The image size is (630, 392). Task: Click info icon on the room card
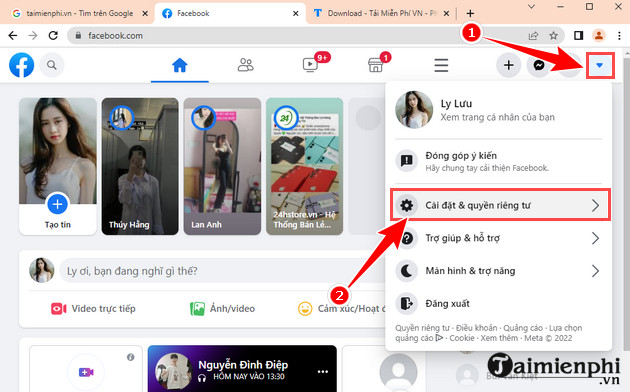click(131, 357)
